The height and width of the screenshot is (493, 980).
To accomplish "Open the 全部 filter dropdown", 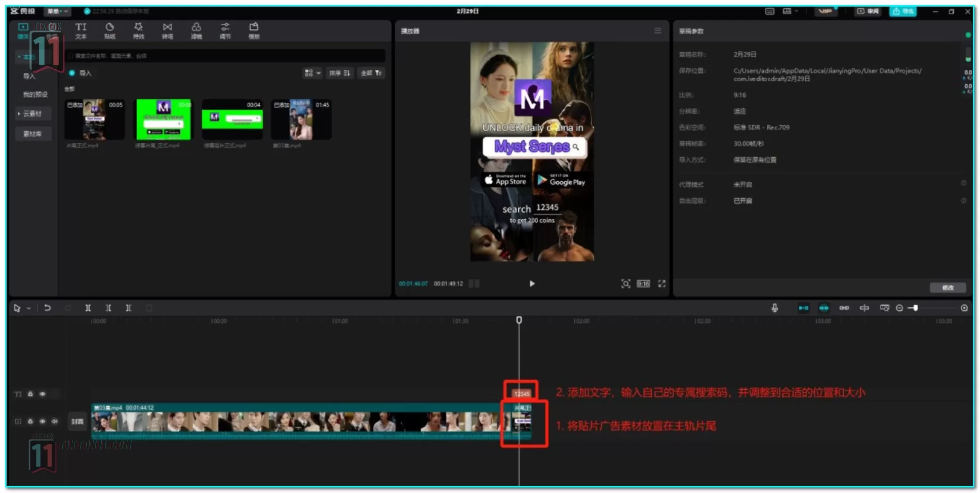I will tap(371, 73).
